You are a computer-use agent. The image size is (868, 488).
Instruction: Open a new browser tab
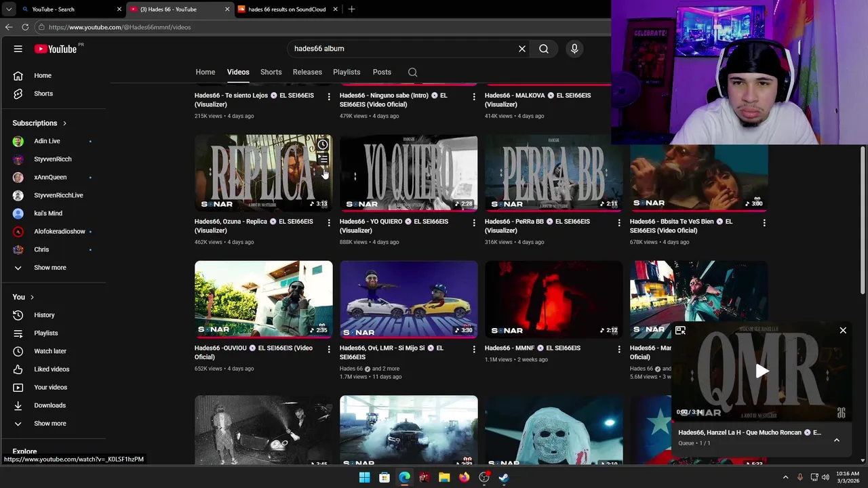(x=351, y=9)
